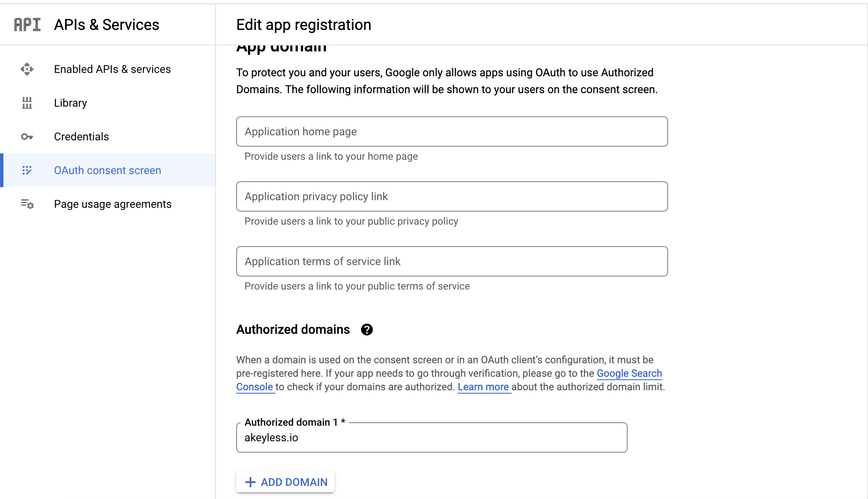868x499 pixels.
Task: Click the Authorized domain 1 field
Action: pyautogui.click(x=431, y=437)
